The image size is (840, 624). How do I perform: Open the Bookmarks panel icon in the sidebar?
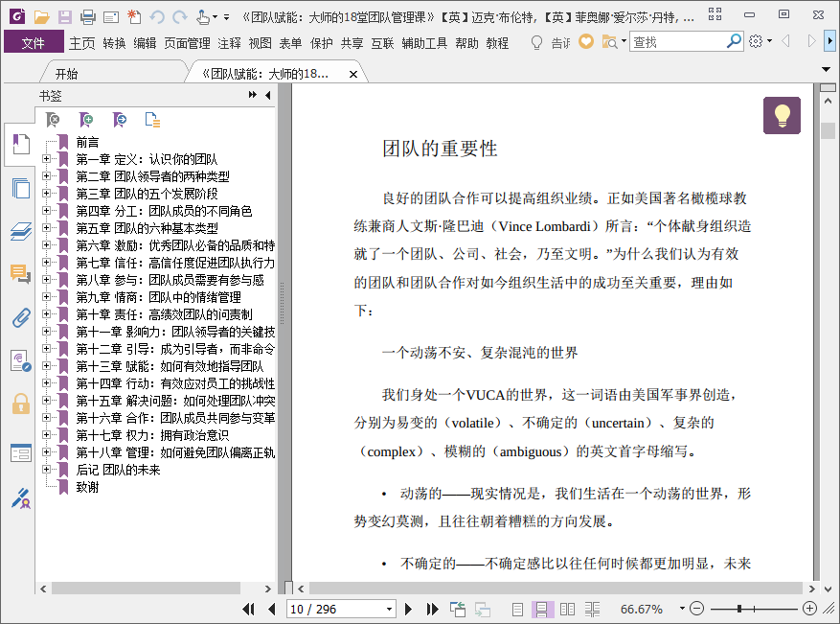[x=20, y=144]
